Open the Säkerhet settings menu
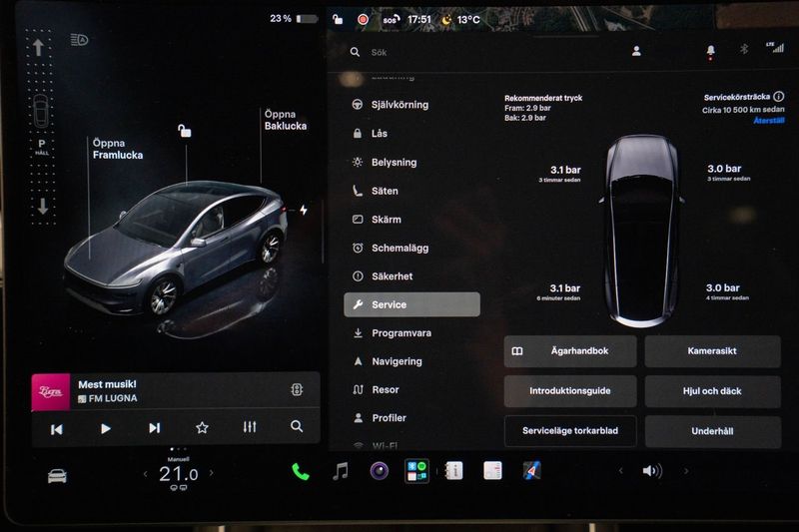799x532 pixels. (383, 275)
